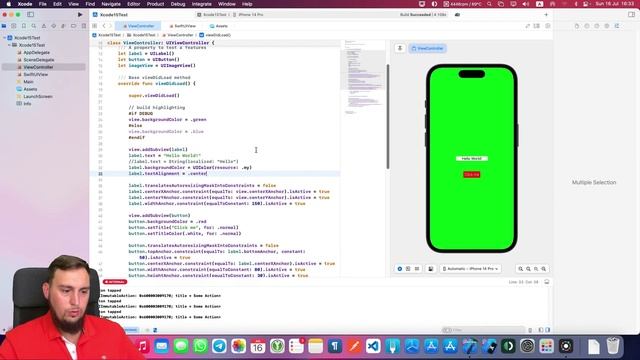Screen dimensions: 640x360
Task: Pin the preview with the pin icon
Action: 400,48
